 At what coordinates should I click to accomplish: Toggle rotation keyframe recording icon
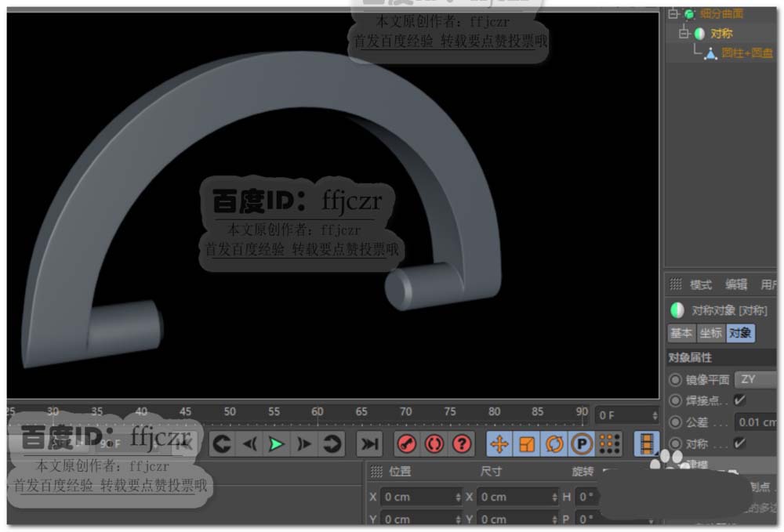click(554, 443)
